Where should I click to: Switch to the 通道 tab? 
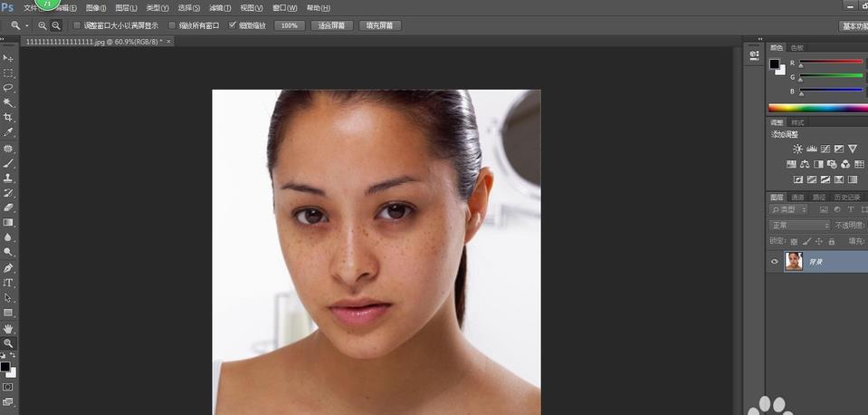pos(797,197)
